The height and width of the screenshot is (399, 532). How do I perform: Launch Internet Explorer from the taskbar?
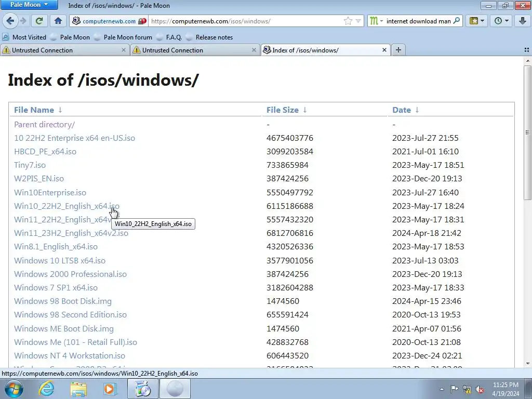46,389
